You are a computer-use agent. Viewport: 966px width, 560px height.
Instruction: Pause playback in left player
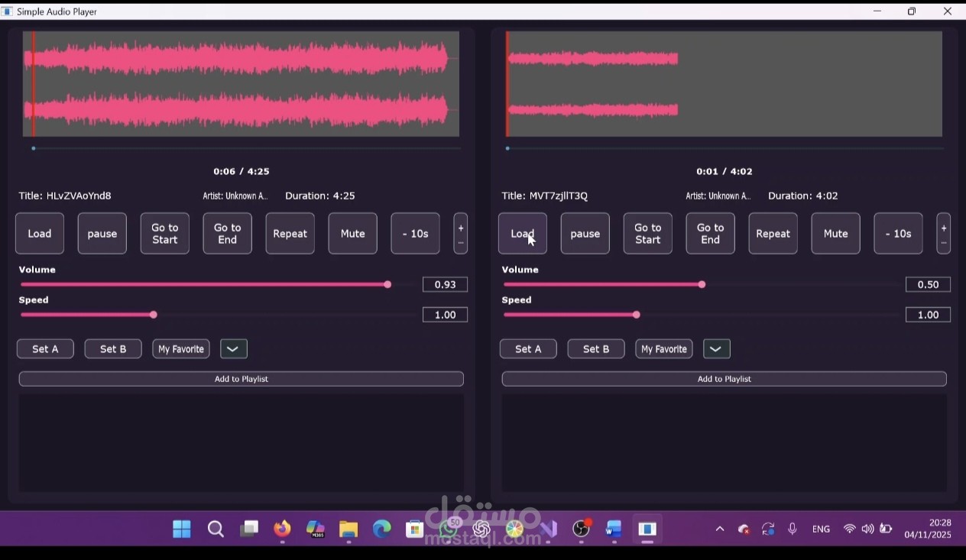(x=102, y=234)
